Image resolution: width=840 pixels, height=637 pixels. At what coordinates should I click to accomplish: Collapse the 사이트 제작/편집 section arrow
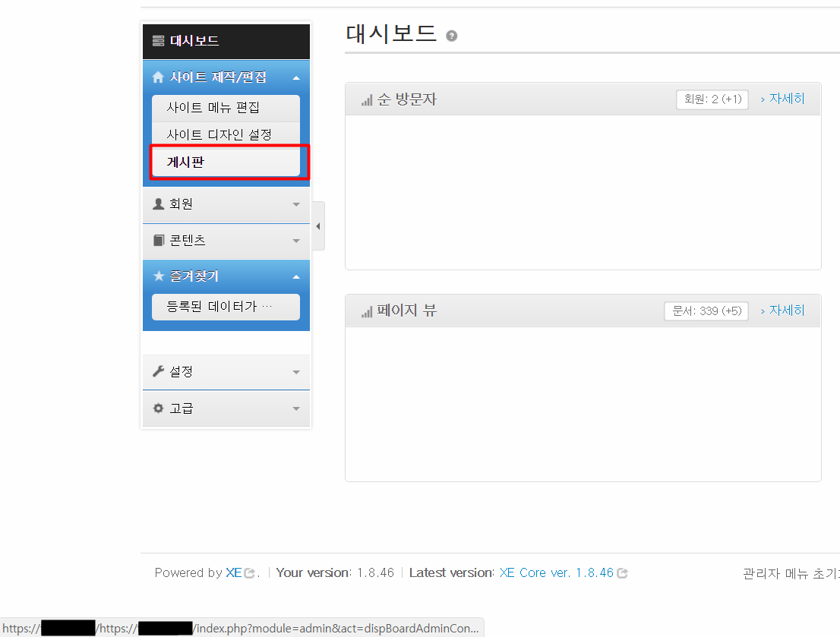pyautogui.click(x=296, y=78)
